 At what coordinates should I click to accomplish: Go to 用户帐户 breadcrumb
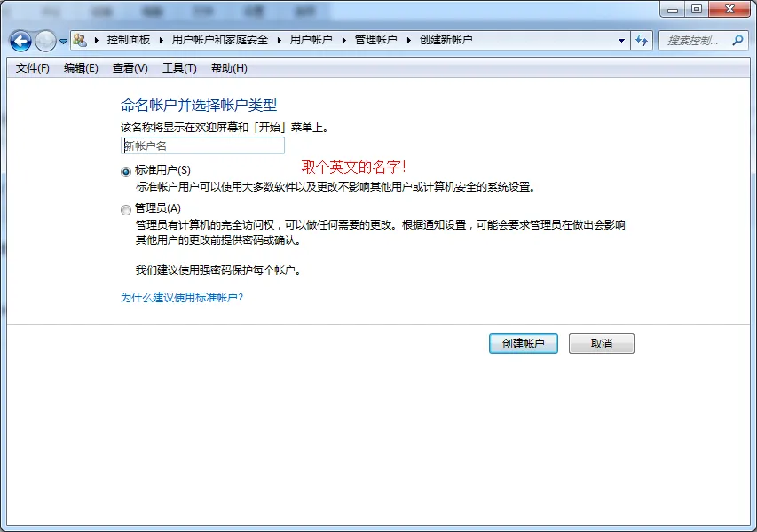coord(311,40)
